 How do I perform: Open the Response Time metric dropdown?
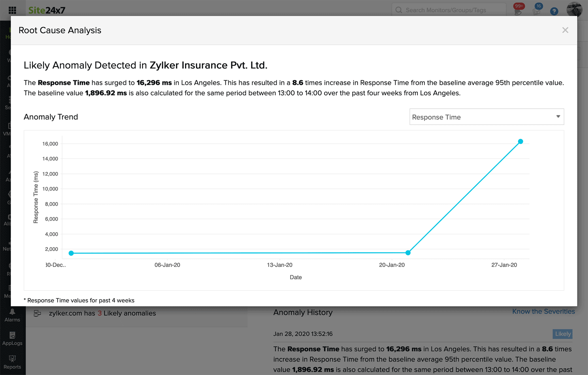click(x=486, y=117)
